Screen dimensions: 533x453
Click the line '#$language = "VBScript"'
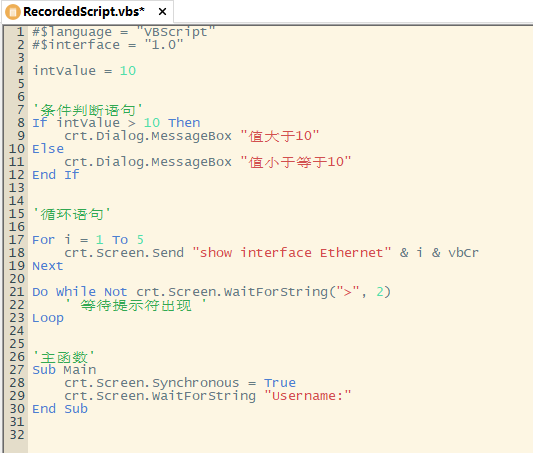click(x=123, y=32)
